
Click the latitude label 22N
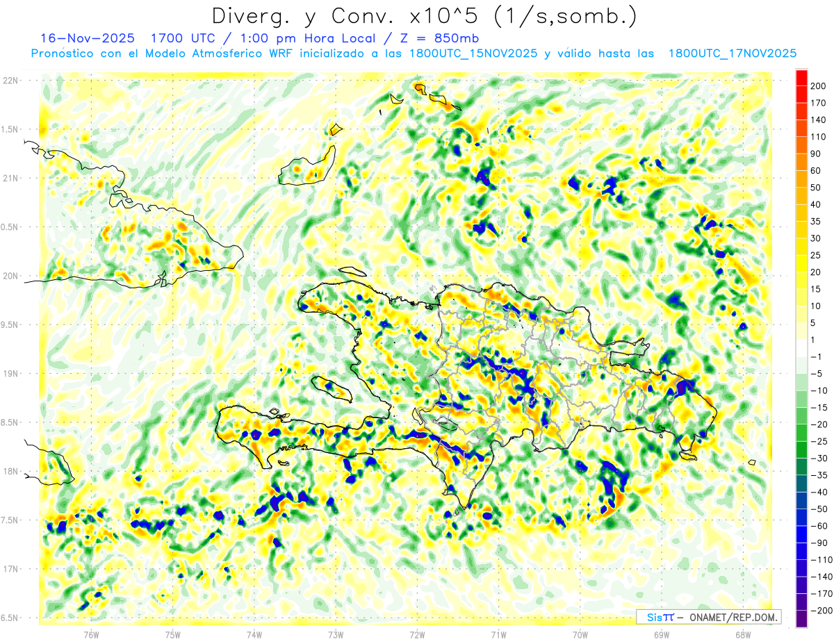(10, 81)
